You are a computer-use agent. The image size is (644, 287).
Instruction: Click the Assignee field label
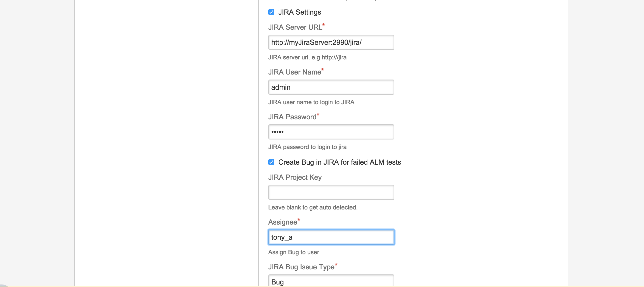[282, 222]
